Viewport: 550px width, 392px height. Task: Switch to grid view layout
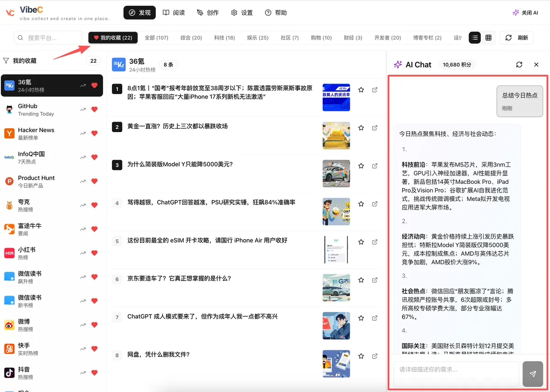click(x=489, y=38)
